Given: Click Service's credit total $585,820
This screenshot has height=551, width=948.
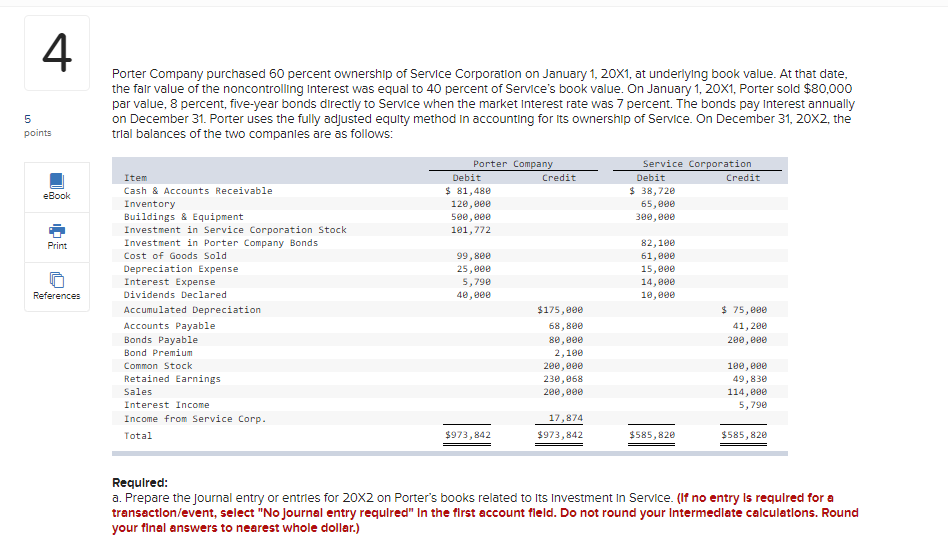Looking at the screenshot, I should point(744,435).
